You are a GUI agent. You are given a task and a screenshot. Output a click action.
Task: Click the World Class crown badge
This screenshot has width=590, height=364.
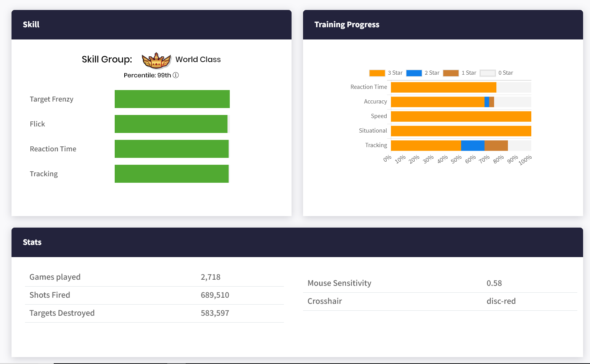coord(156,60)
